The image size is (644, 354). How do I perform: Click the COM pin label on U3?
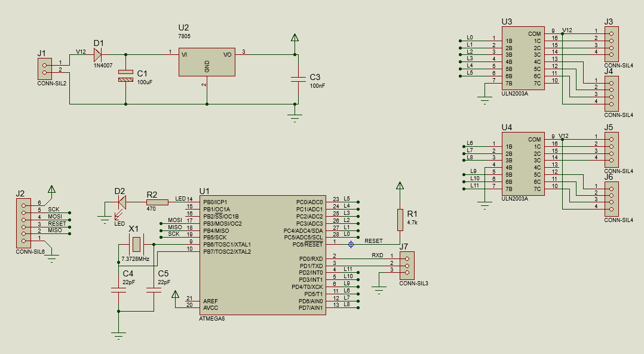tap(534, 34)
